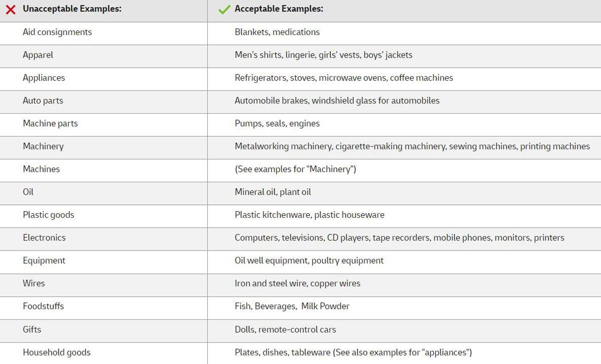Click "Plates, dishes, tableware" acceptable example text
Screen dimensions: 601x364
[282, 352]
